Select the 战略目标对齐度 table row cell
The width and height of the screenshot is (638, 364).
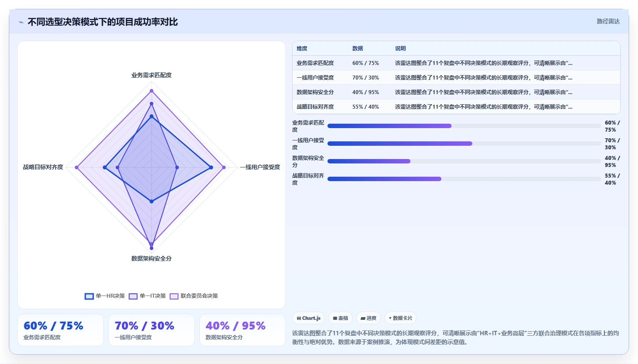pyautogui.click(x=315, y=107)
